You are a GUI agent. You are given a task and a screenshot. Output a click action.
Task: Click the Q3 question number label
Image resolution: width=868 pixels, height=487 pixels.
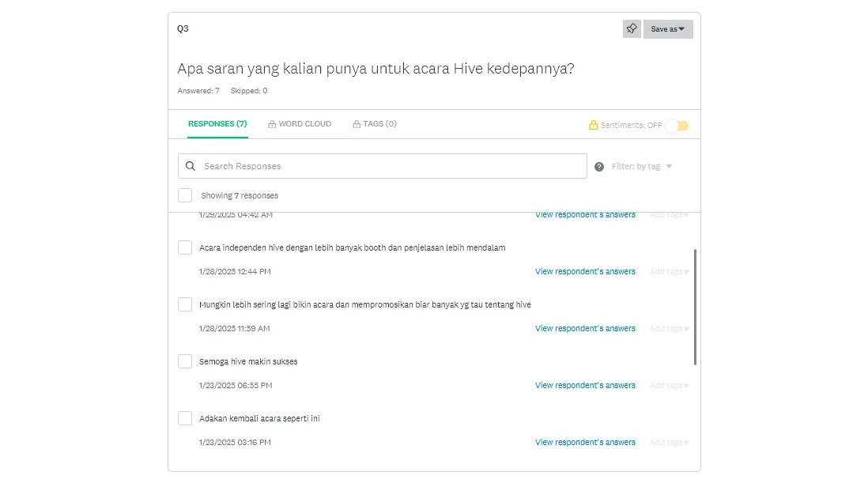tap(183, 28)
